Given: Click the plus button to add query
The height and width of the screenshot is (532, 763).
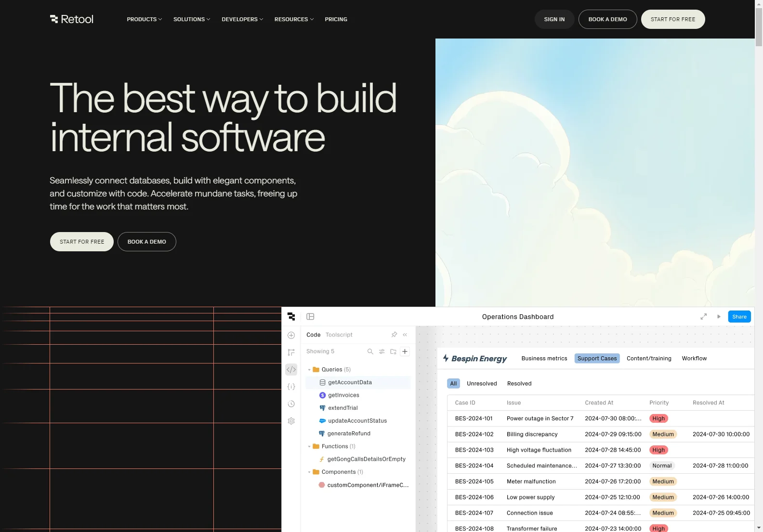Looking at the screenshot, I should tap(405, 351).
